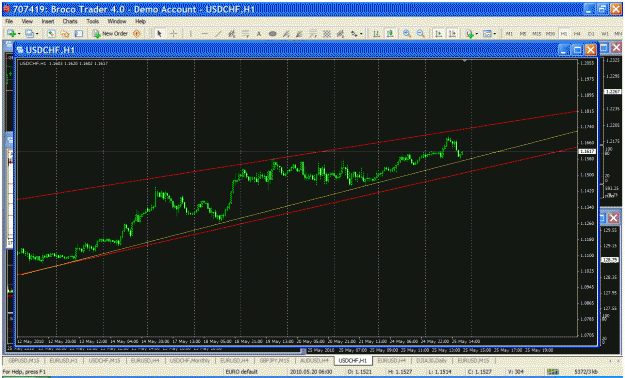
Task: Switch to the AUDUSD,H4 chart tab
Action: click(x=314, y=360)
